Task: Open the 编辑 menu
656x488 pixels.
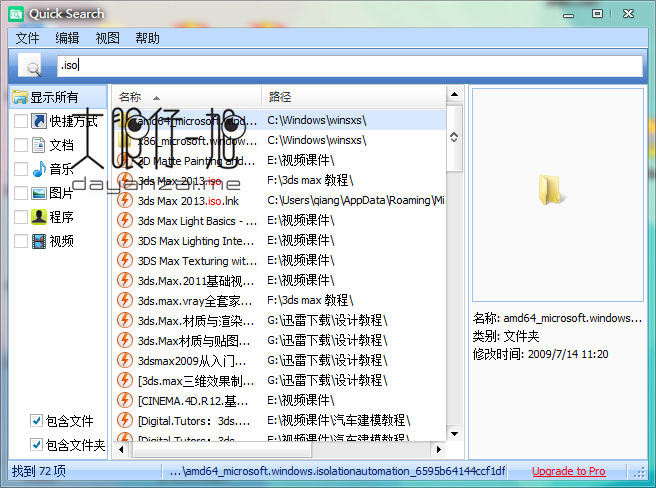Action: 67,38
